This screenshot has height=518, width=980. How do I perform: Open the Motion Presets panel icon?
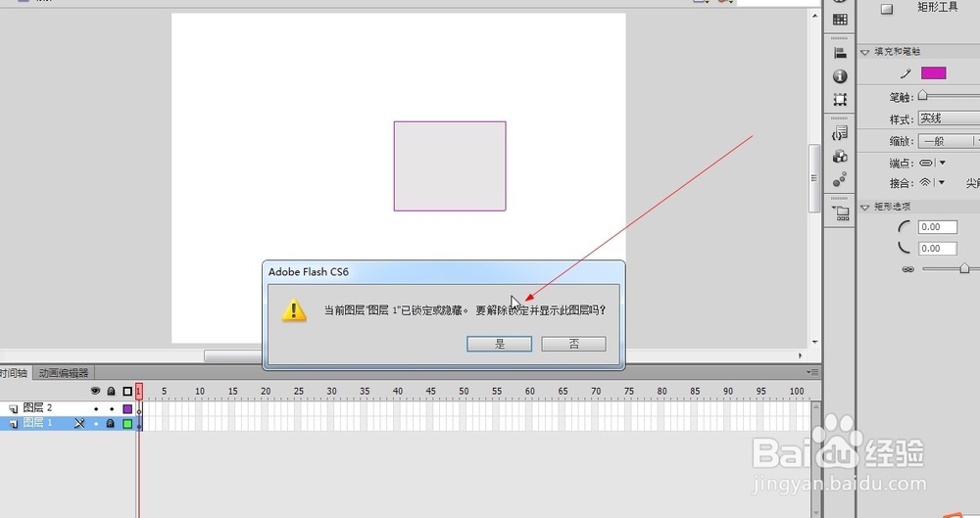(x=840, y=180)
